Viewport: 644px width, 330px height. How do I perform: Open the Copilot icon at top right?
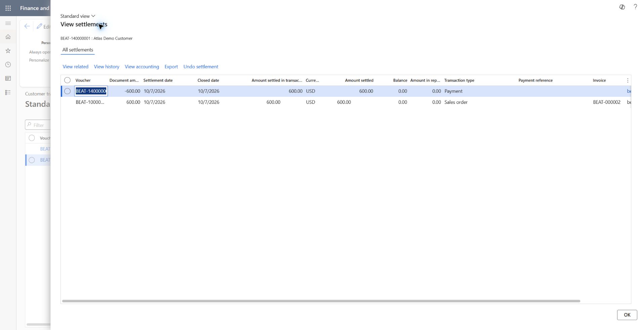[622, 7]
